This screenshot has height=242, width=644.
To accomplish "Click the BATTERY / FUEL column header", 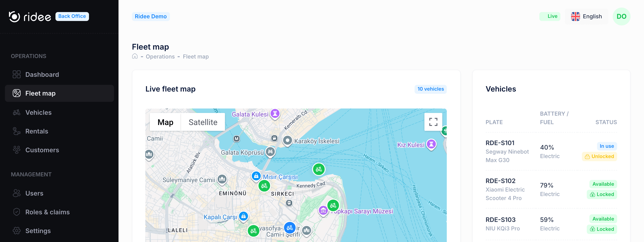I will [x=554, y=118].
